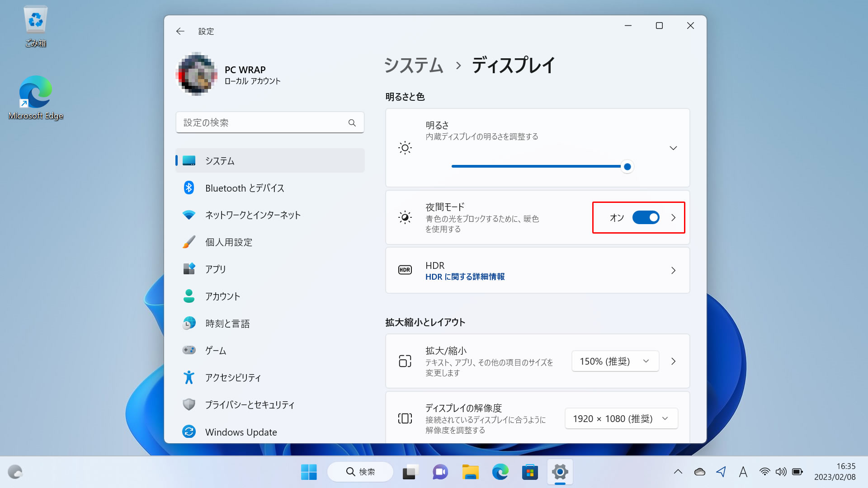The image size is (868, 488).
Task: Open 個人用設定 paintbrush icon
Action: [x=189, y=242]
